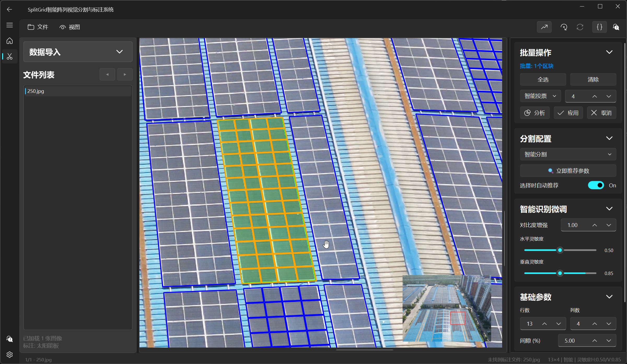Click the trend chart icon in toolbar
This screenshot has width=627, height=364.
coord(544,27)
